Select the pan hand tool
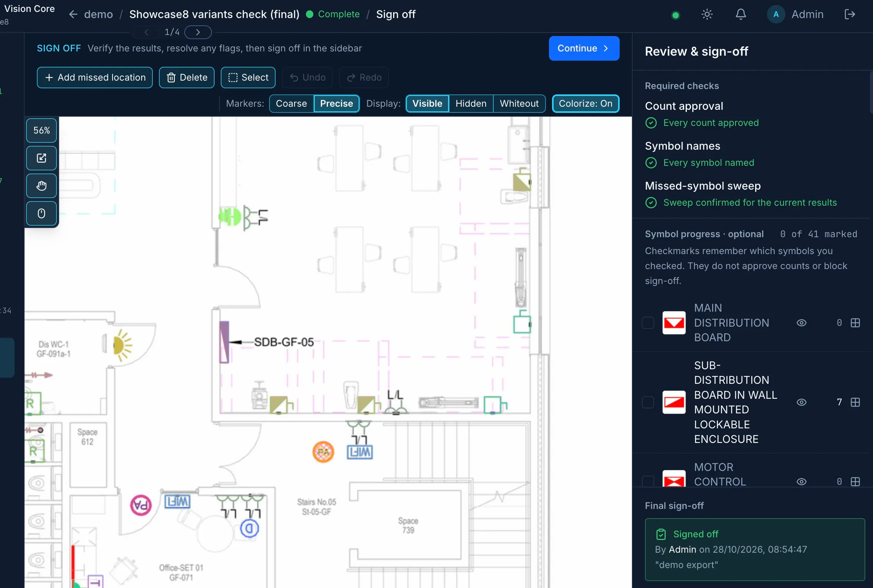Image resolution: width=873 pixels, height=588 pixels. pyautogui.click(x=41, y=186)
